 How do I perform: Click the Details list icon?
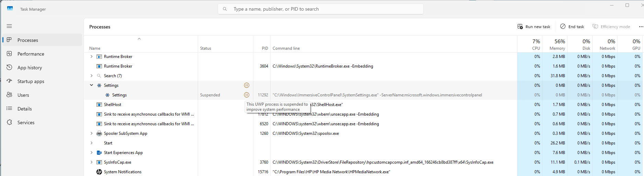coord(9,108)
